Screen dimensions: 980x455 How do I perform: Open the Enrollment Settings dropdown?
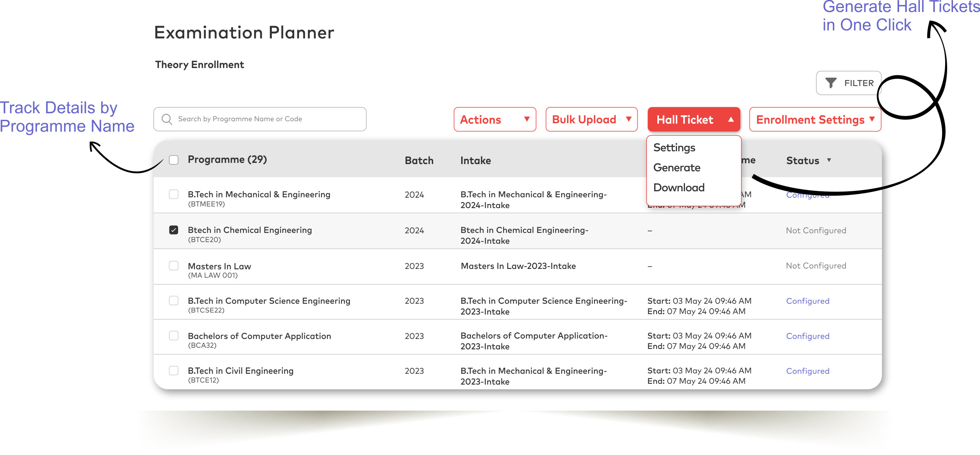(815, 119)
